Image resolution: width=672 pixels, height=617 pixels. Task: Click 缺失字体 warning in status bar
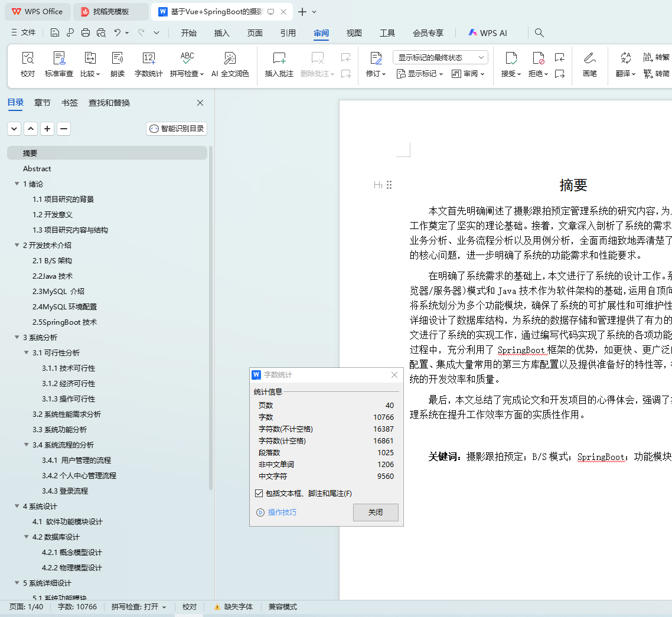234,607
